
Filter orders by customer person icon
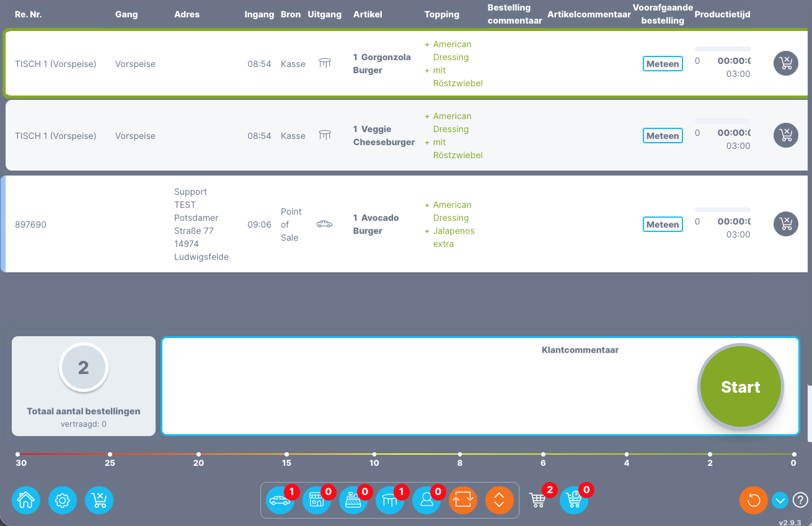pos(426,500)
